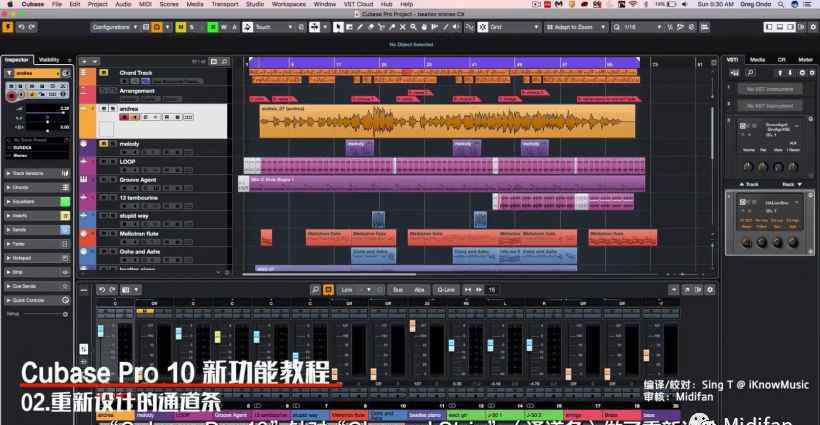The image size is (820, 425).
Task: Open the Add Track plus button
Action: coord(84,61)
